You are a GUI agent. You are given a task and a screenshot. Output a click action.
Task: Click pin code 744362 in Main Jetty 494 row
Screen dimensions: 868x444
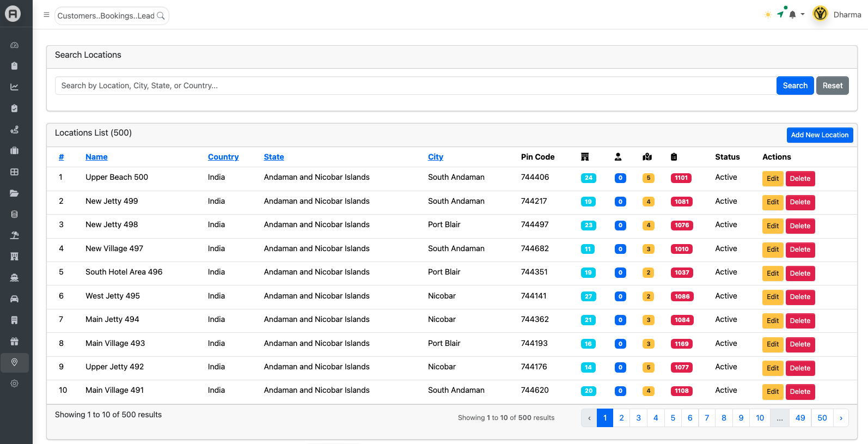point(535,319)
